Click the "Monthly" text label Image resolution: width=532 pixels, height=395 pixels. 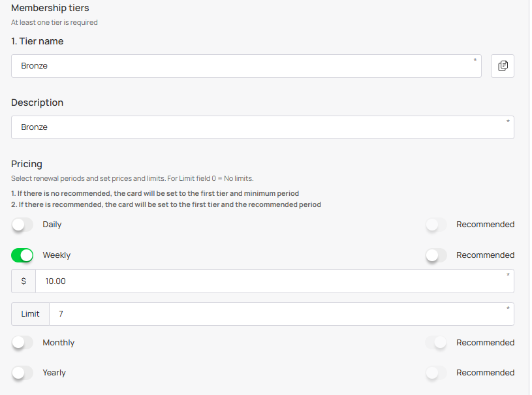click(x=59, y=343)
